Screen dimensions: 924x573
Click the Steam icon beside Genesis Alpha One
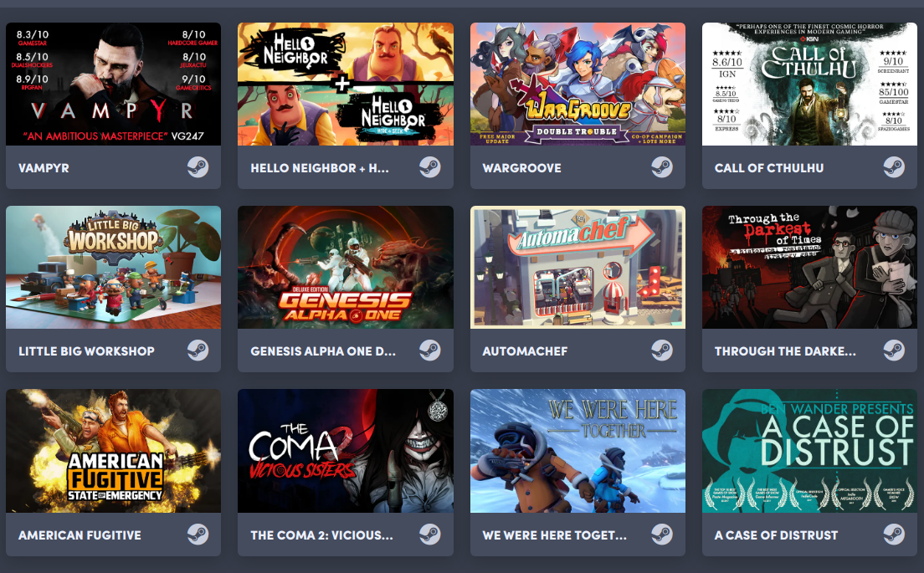[430, 351]
